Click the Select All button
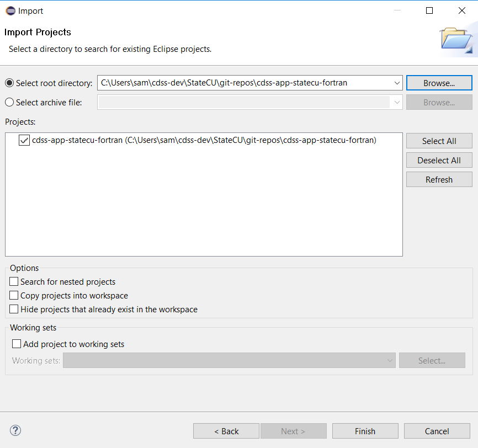 [x=439, y=141]
